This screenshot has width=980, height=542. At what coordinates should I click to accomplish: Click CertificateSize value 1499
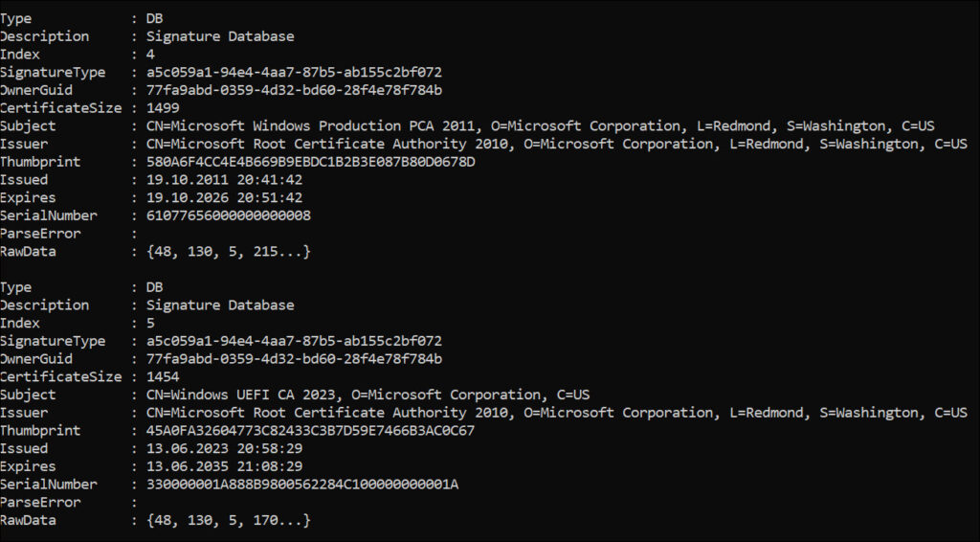pyautogui.click(x=162, y=108)
